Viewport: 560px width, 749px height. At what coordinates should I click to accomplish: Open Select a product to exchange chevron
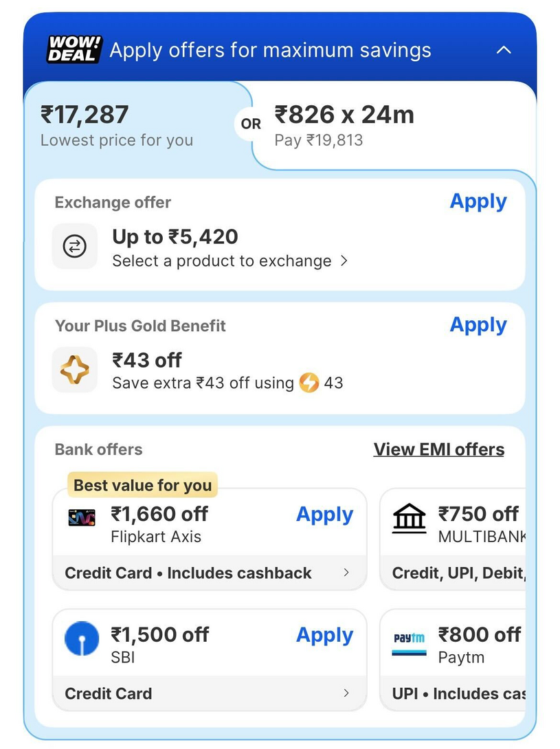[344, 261]
